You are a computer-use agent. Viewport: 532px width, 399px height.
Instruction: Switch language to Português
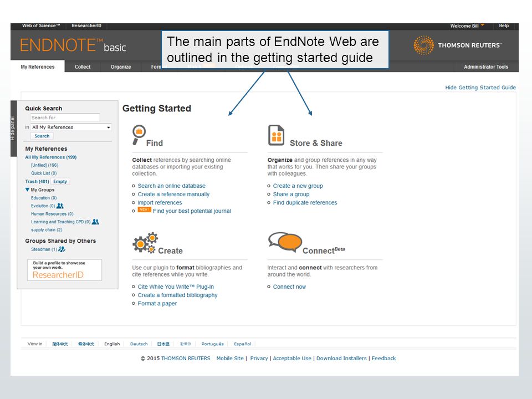212,344
